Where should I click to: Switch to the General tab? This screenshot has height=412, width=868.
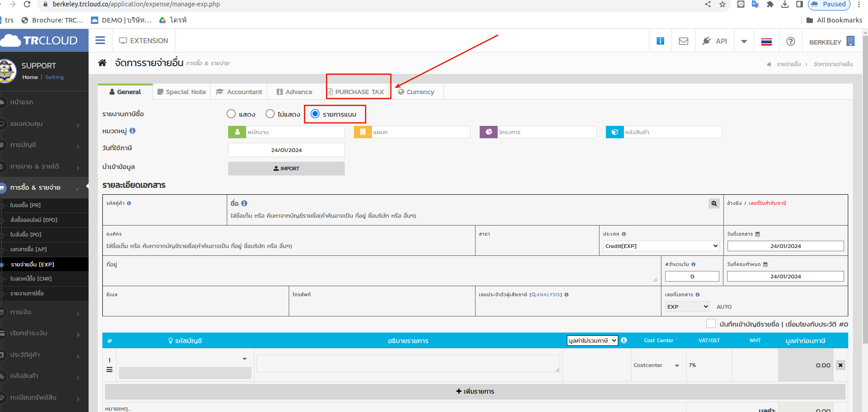point(125,92)
